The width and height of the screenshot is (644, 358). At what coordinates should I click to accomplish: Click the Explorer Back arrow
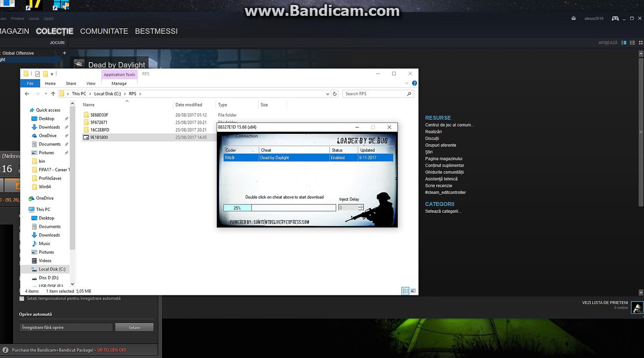coord(27,93)
